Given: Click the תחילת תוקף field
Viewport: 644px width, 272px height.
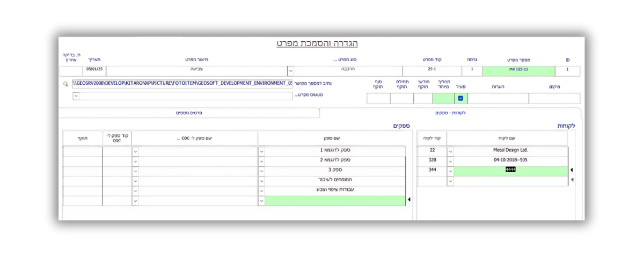Looking at the screenshot, I should pos(401,98).
